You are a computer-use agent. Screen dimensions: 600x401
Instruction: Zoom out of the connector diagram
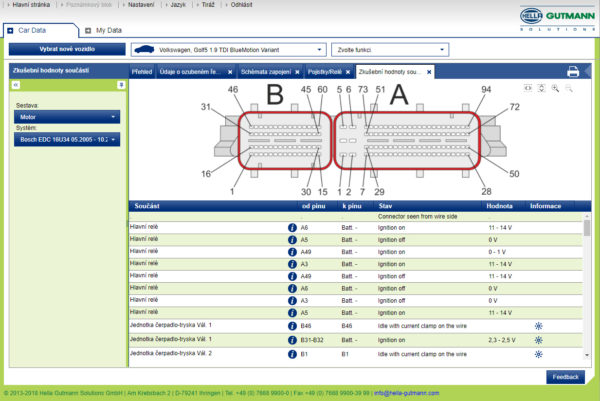[x=569, y=88]
